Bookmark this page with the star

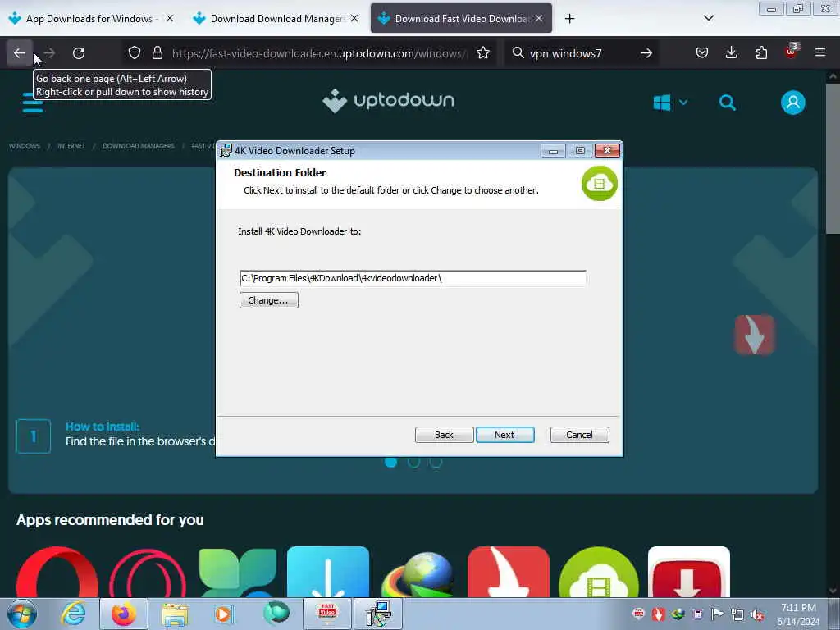(483, 53)
